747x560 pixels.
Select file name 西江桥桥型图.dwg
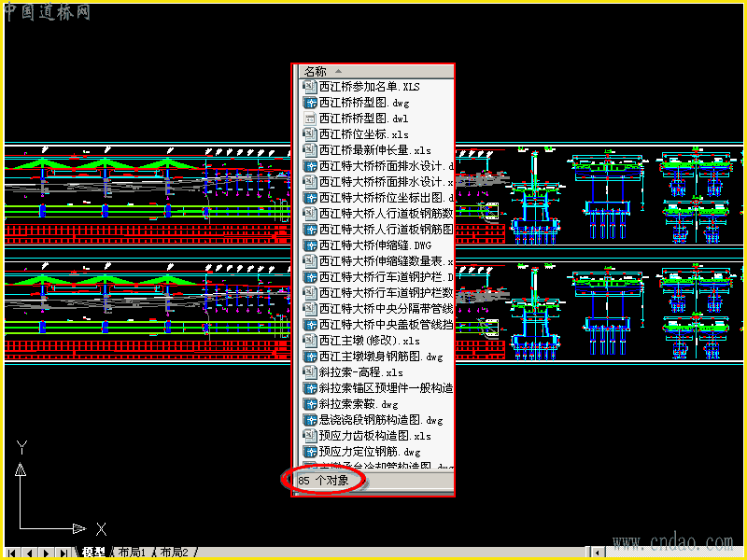364,103
